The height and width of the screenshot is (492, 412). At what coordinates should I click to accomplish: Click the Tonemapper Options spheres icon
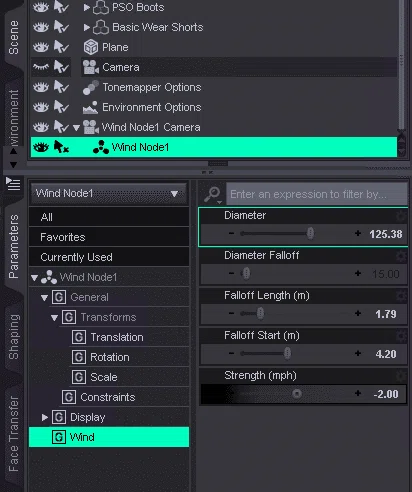click(x=91, y=87)
